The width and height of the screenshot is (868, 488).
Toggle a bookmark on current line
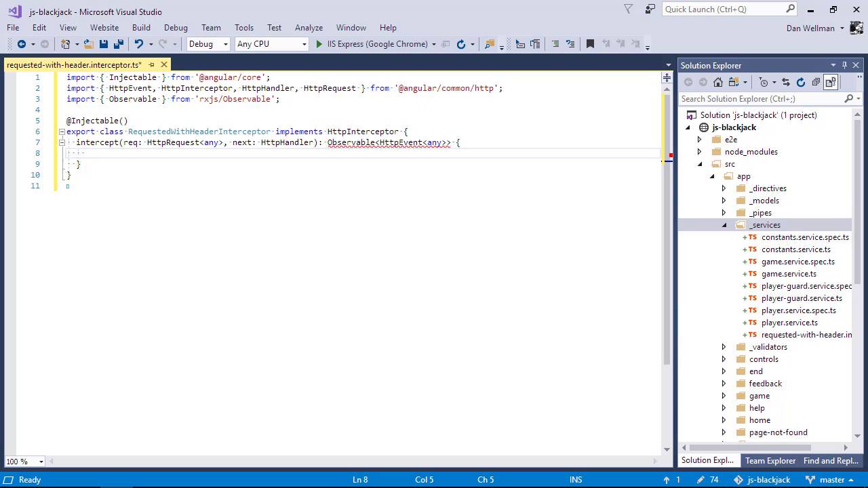click(x=590, y=44)
